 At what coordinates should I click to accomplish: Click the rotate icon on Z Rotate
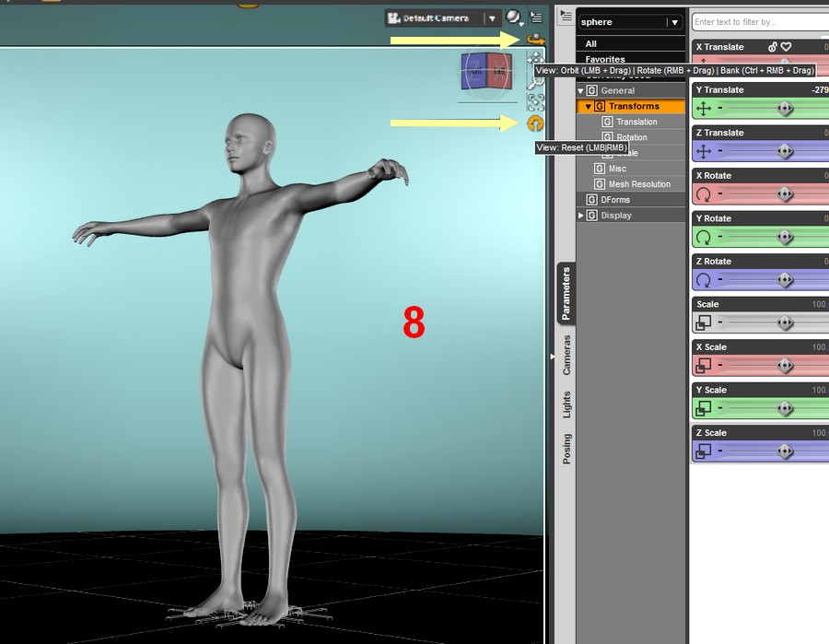pos(704,280)
